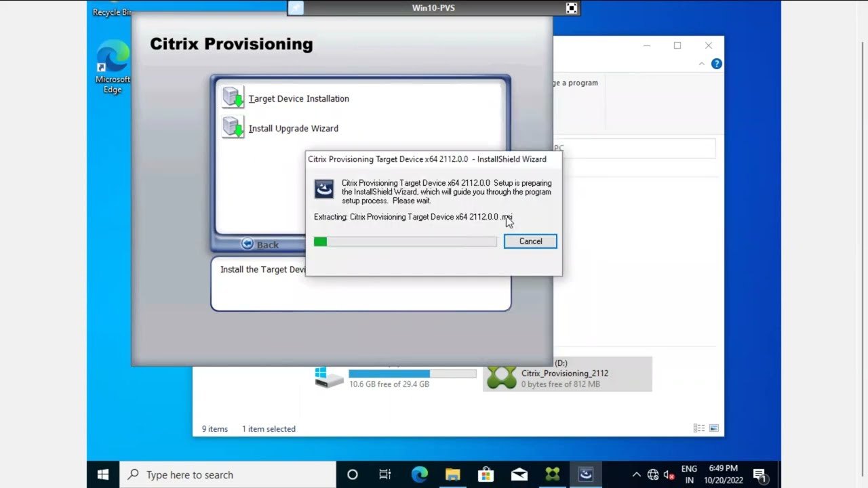Show hidden system tray icons

636,474
